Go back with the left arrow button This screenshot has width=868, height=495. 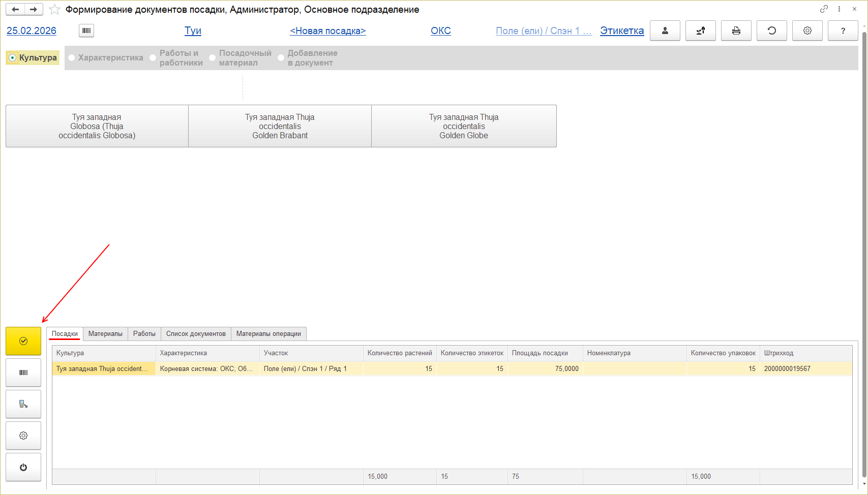(x=15, y=9)
